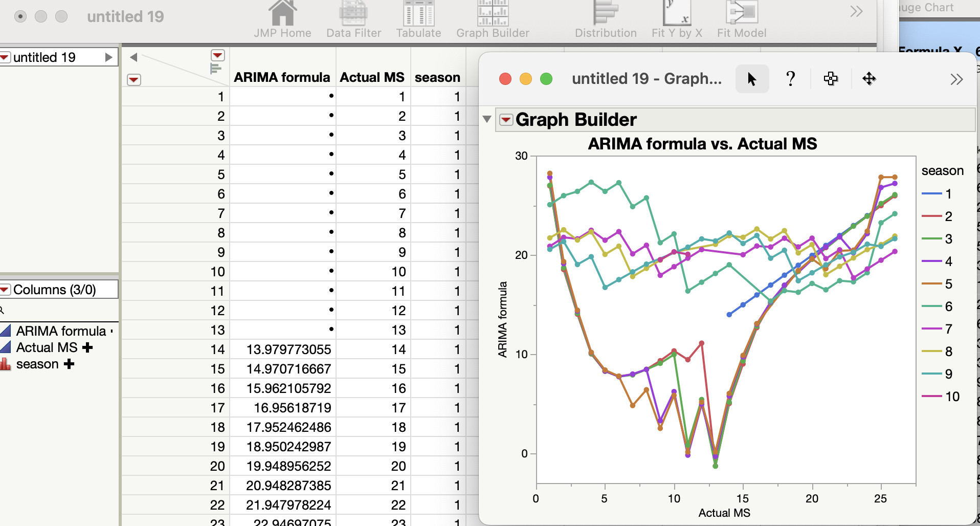Screen dimensions: 980x526
Task: Select season 5 in the chart legend
Action: tap(940, 284)
